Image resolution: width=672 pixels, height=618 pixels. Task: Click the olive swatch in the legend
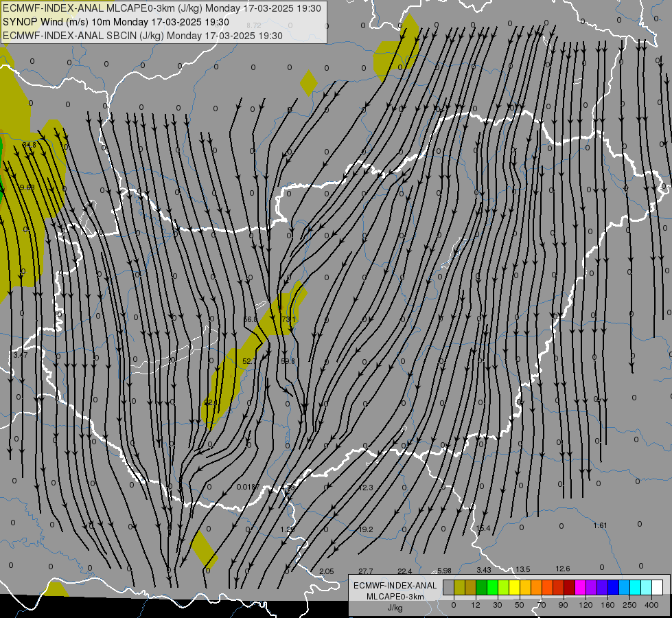click(459, 587)
